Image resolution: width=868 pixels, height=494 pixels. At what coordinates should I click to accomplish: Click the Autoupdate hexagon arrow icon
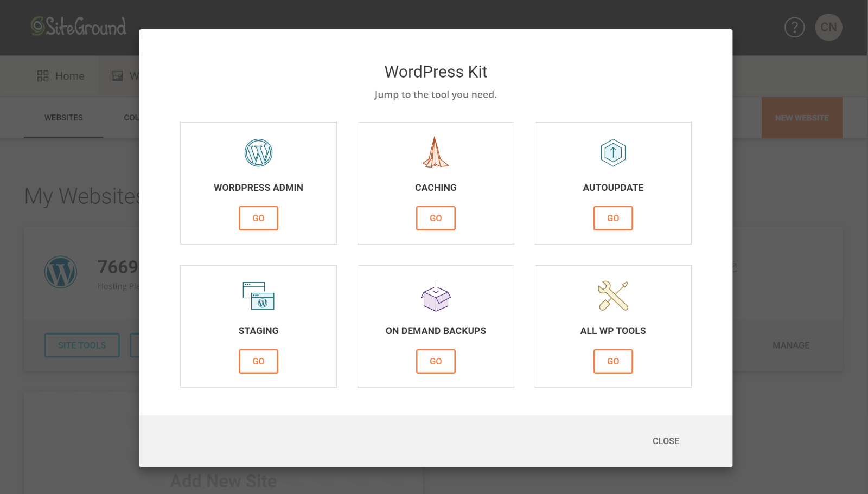point(613,152)
